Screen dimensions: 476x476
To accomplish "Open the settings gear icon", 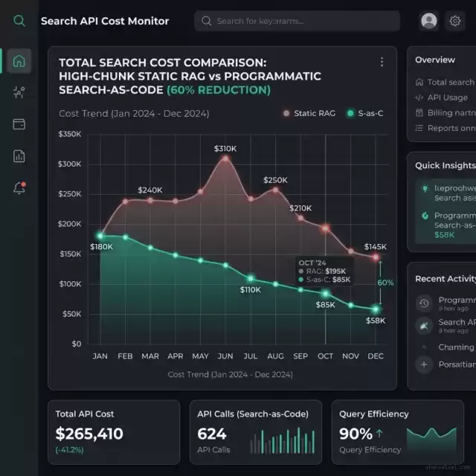I will click(454, 21).
